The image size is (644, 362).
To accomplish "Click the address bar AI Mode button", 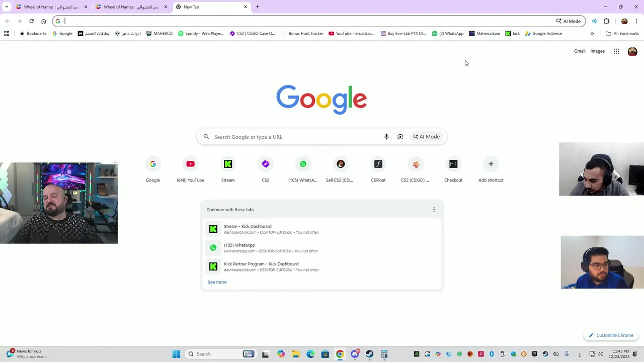I will (569, 21).
